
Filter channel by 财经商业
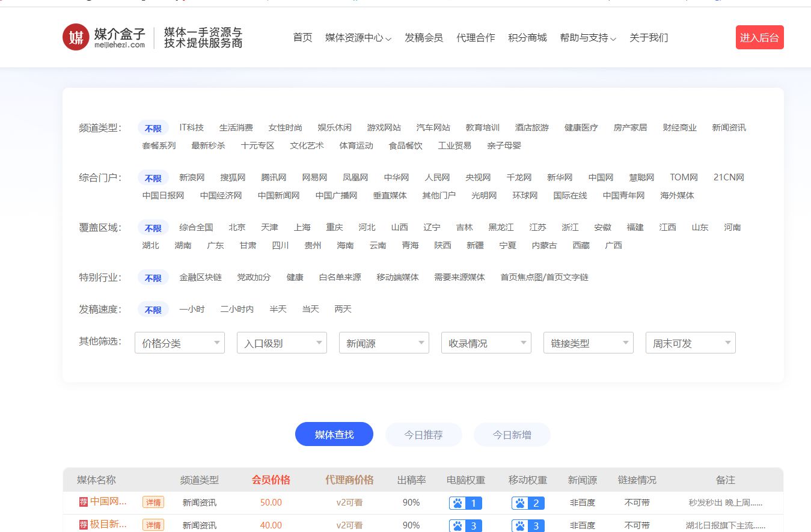point(679,127)
